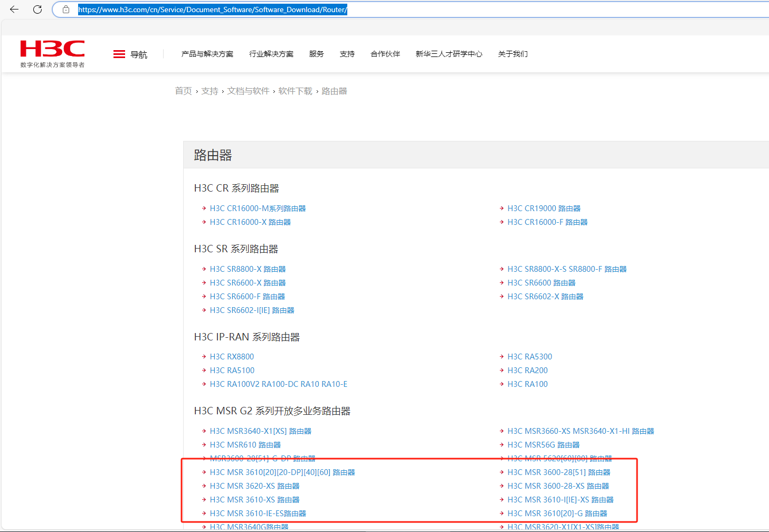Open H3C MSR 5620[60][80] 路由器 link
Viewport: 769px width, 532px height.
(x=560, y=458)
